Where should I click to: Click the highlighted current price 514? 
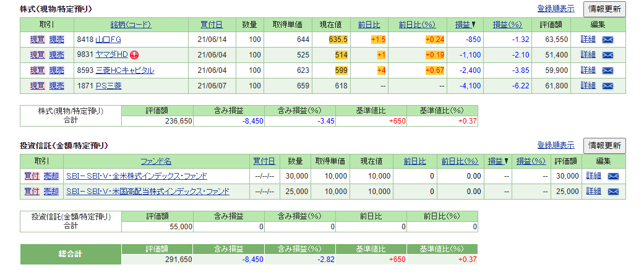coord(341,55)
